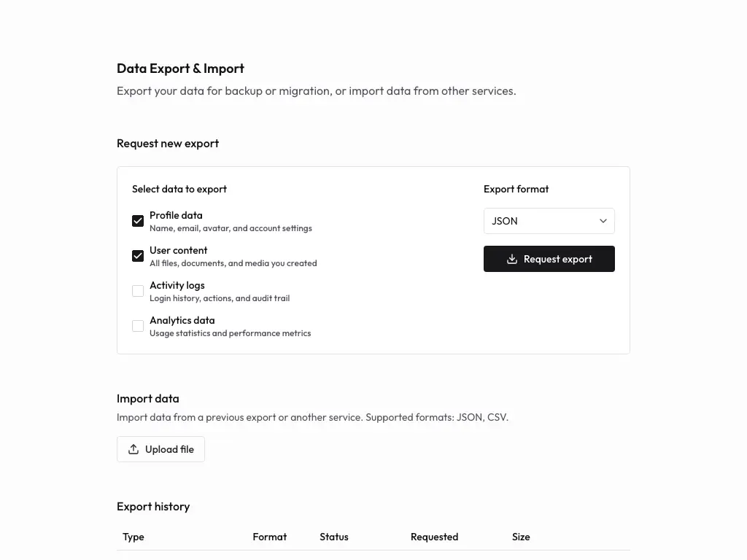
Task: Click the Data Export & Import heading
Action: pos(180,68)
